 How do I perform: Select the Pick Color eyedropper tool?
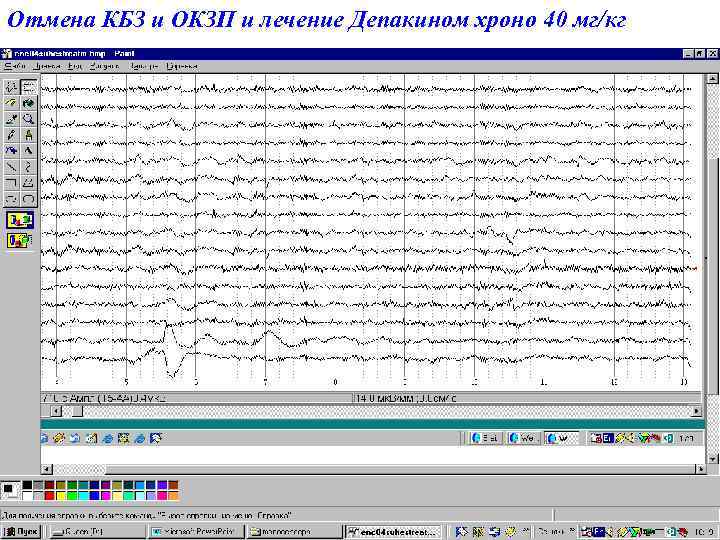(11, 119)
